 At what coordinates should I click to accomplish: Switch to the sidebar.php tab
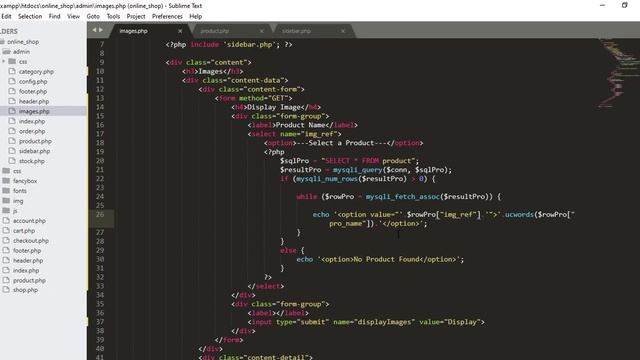[296, 31]
